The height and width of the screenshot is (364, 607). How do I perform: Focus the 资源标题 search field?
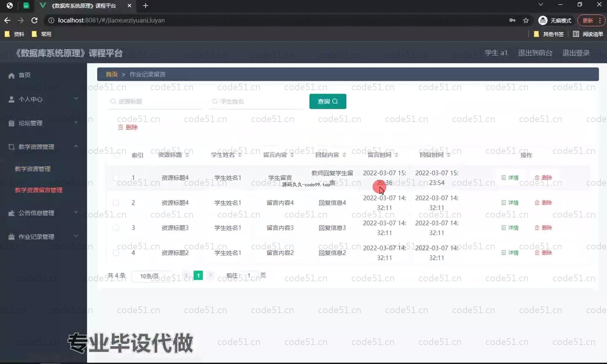pyautogui.click(x=155, y=101)
